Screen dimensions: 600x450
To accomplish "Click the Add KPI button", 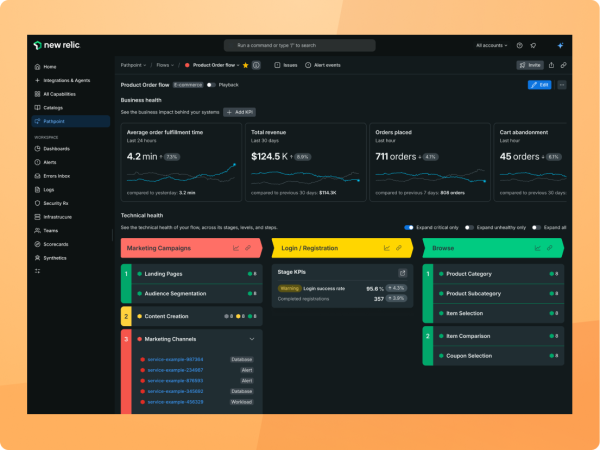I will click(240, 112).
